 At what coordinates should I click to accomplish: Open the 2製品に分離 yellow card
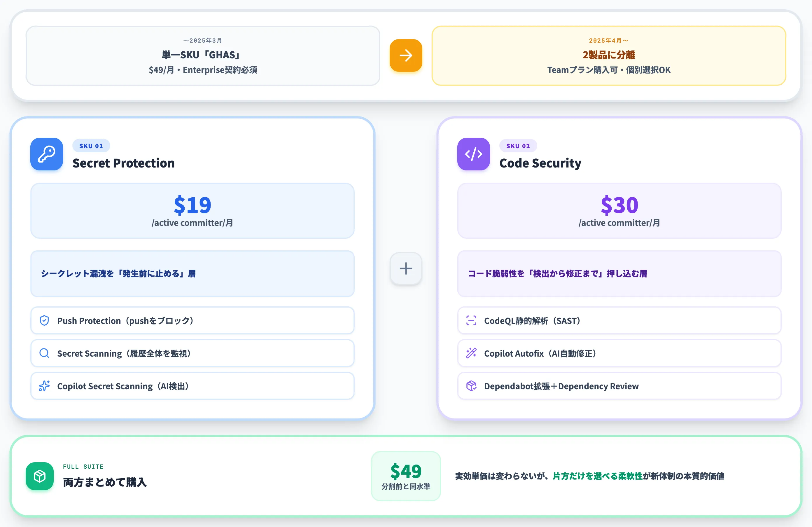point(609,56)
